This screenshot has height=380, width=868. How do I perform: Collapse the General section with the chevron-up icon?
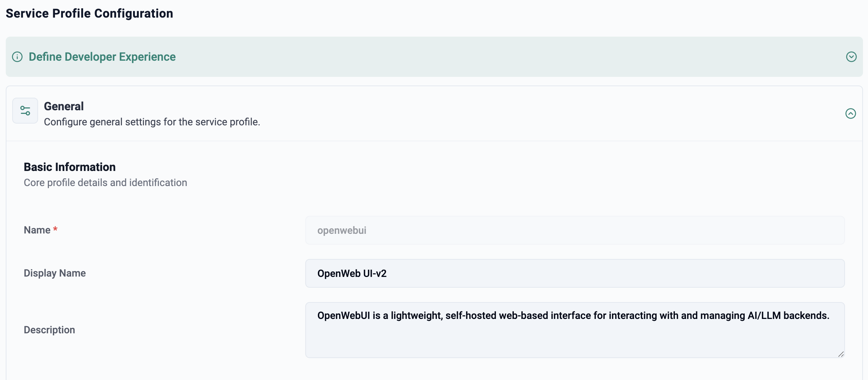(x=850, y=113)
